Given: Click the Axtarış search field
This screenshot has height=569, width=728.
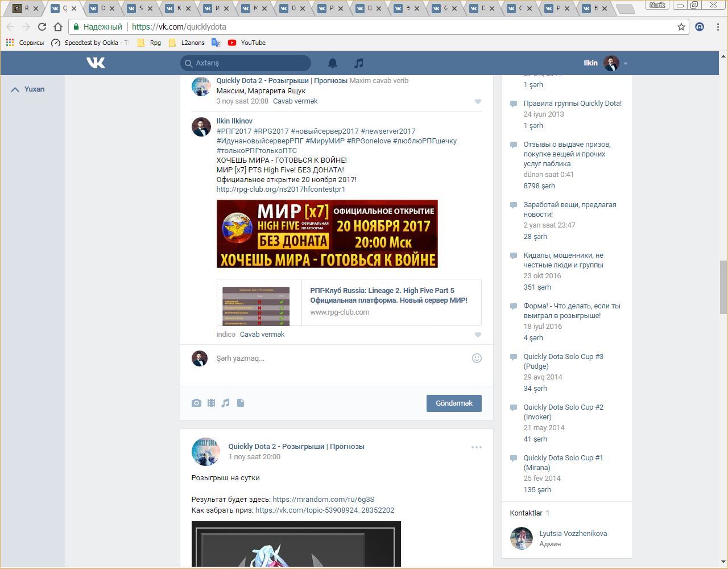Looking at the screenshot, I should pyautogui.click(x=246, y=63).
